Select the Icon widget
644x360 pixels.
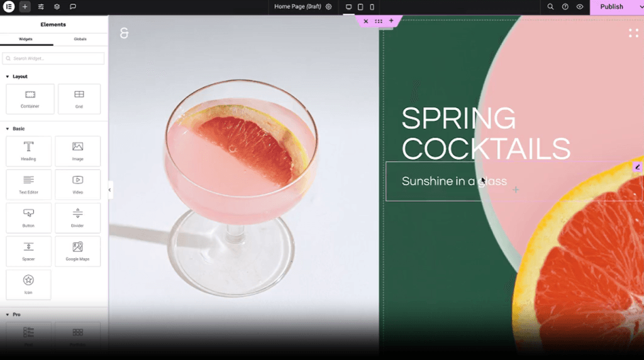[28, 285]
